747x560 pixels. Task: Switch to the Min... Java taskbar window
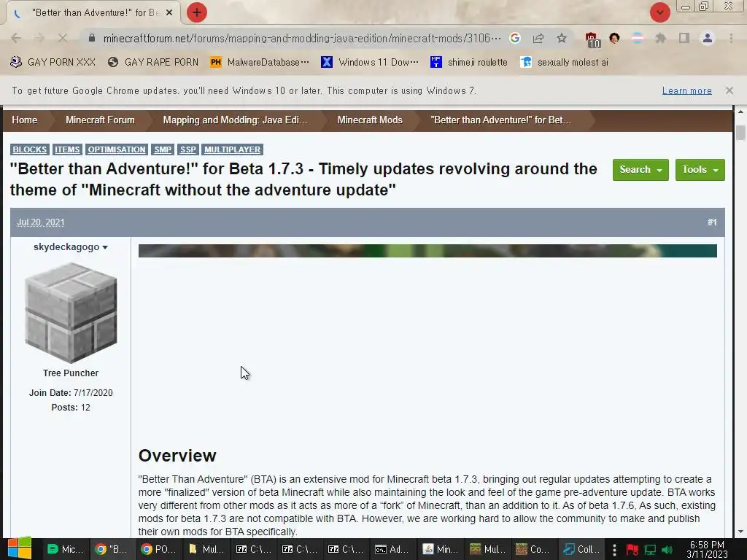click(439, 549)
